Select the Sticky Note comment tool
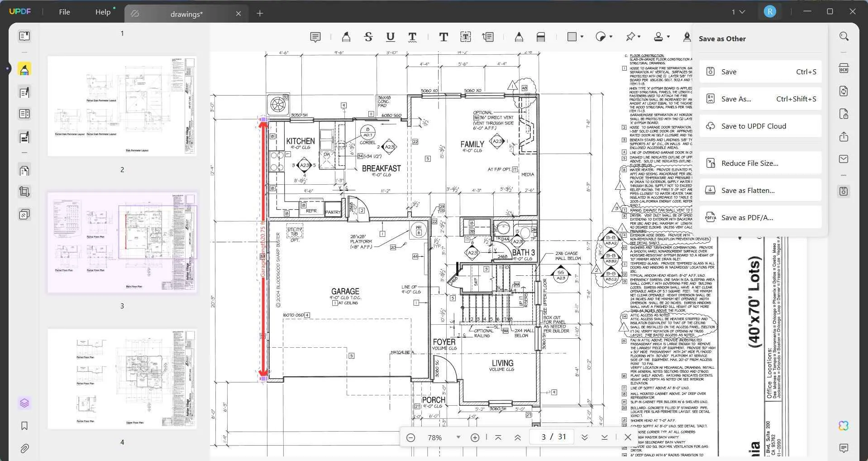This screenshot has height=461, width=868. 315,37
